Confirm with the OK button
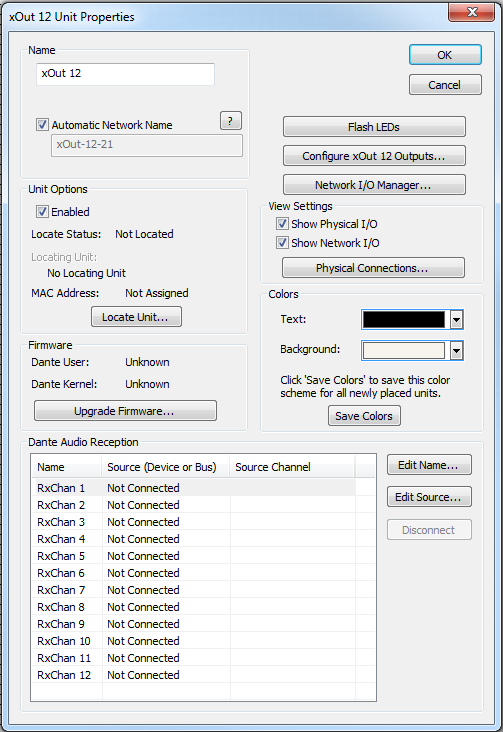503x732 pixels. pos(445,55)
